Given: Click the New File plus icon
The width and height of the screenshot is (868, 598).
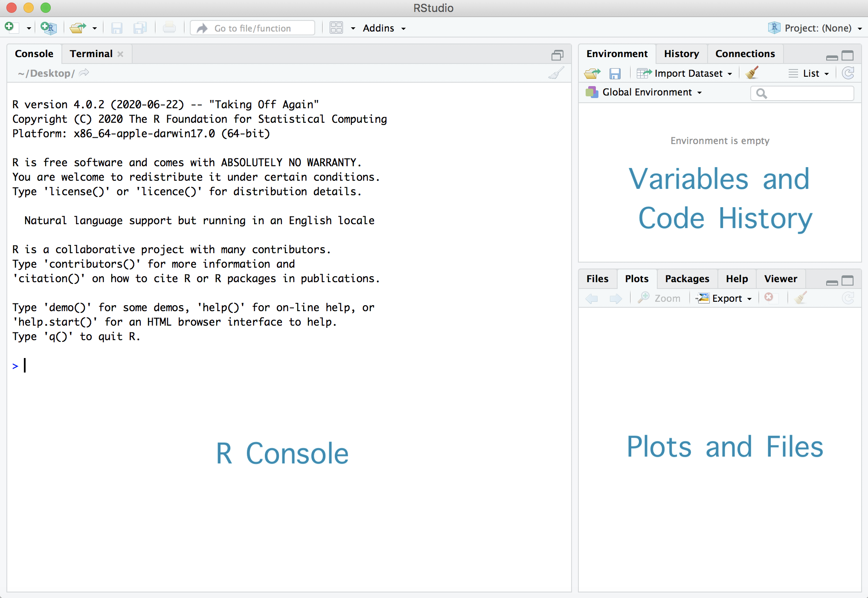Looking at the screenshot, I should pyautogui.click(x=10, y=28).
